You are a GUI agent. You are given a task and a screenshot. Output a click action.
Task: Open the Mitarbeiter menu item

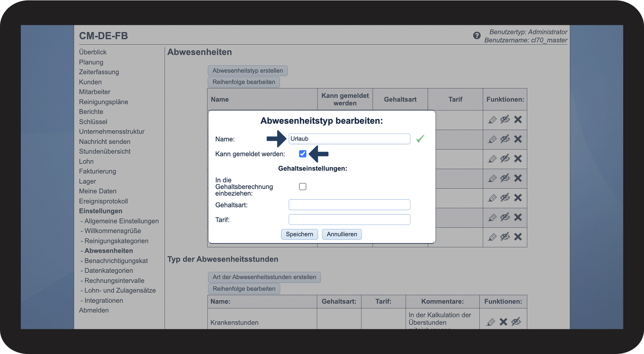[95, 92]
